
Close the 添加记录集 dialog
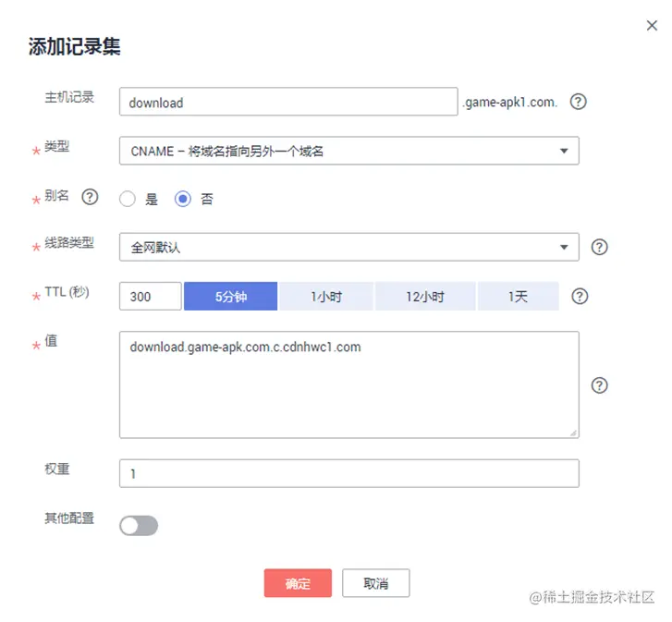(652, 26)
